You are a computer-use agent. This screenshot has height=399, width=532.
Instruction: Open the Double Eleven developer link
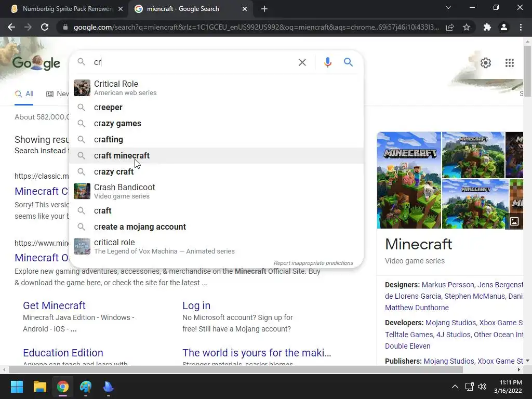point(407,346)
